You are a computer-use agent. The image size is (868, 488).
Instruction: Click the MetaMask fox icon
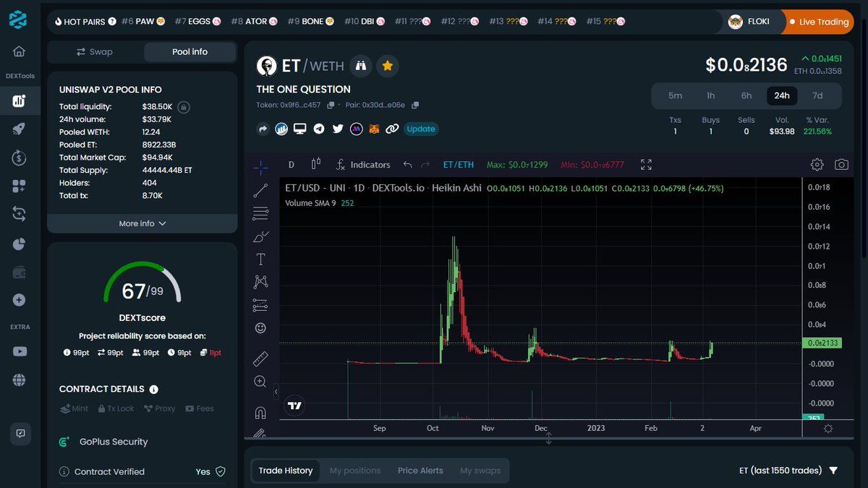375,129
